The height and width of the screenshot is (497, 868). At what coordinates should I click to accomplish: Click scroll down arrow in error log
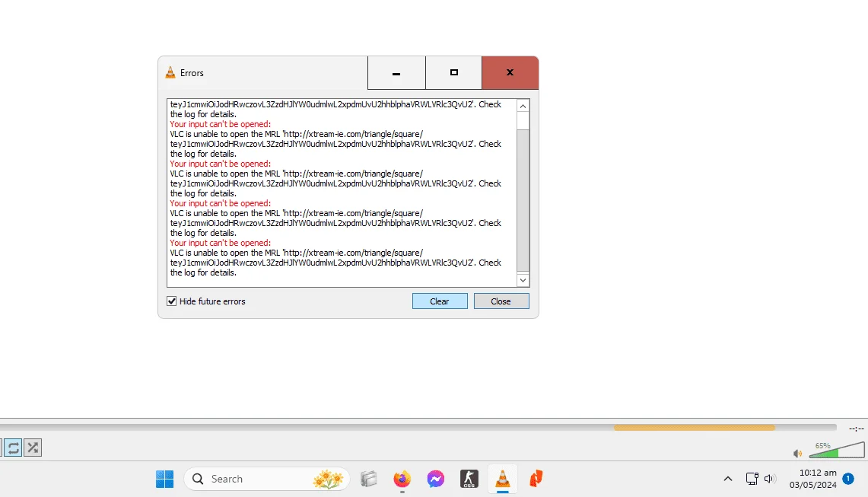pyautogui.click(x=523, y=280)
